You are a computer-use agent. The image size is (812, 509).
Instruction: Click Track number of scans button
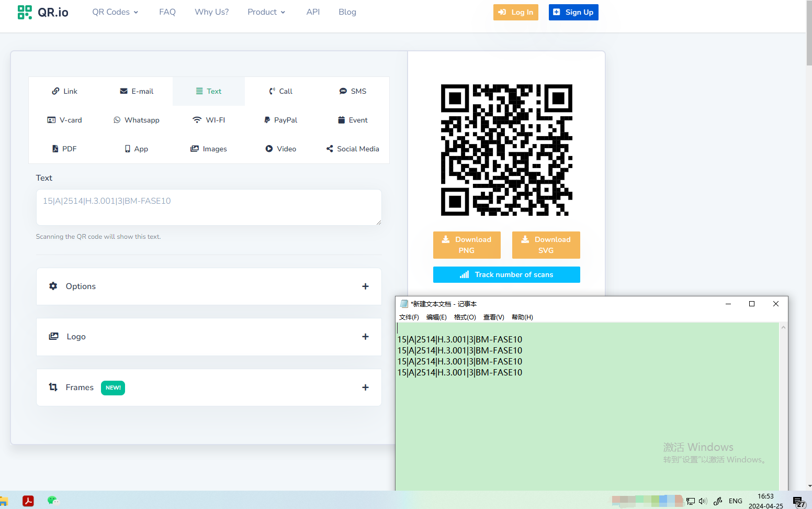click(506, 274)
